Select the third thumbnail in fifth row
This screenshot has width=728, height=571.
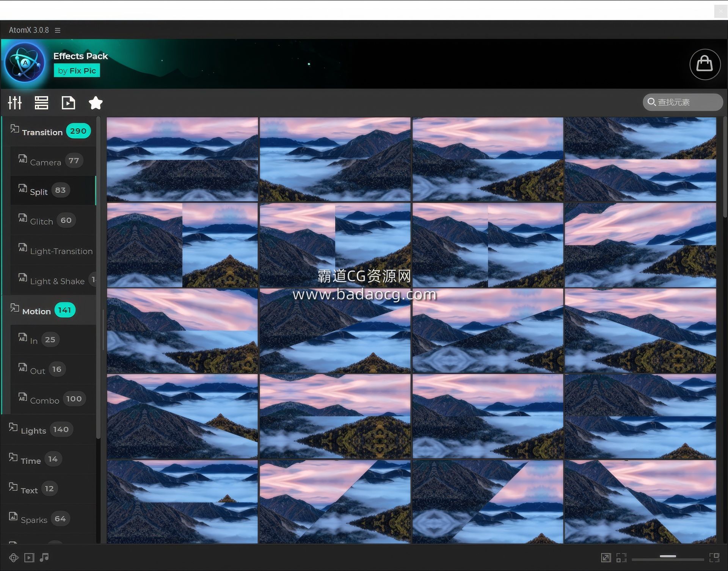(x=488, y=502)
